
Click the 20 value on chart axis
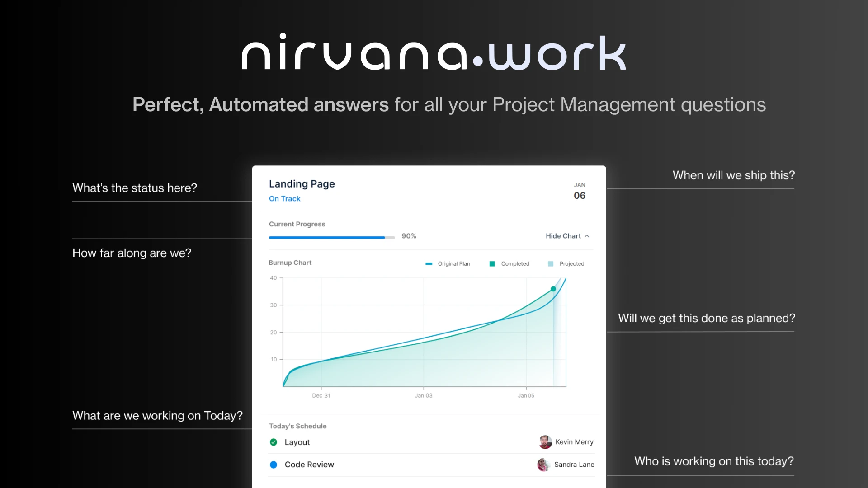coord(274,333)
